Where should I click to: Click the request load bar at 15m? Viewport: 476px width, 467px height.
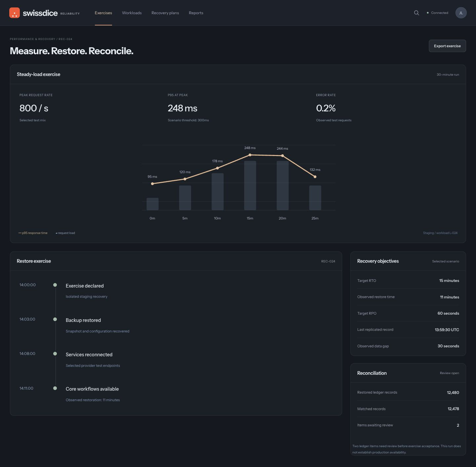pyautogui.click(x=250, y=185)
